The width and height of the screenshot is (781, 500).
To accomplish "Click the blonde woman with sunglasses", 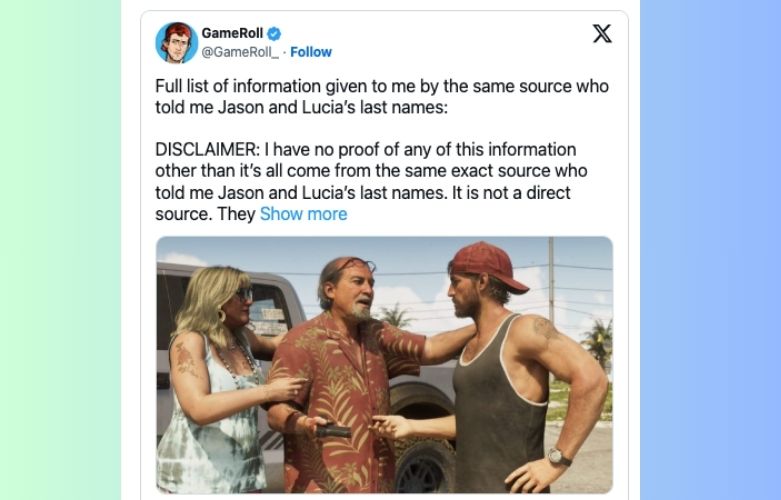I will tap(218, 370).
